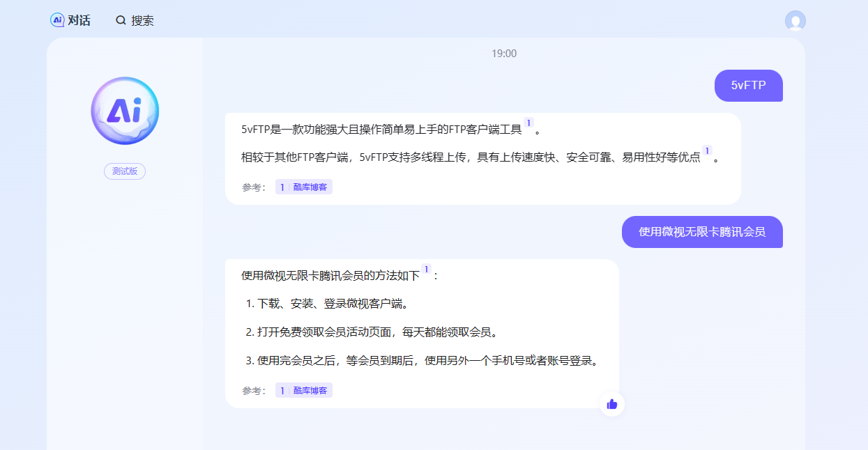868x450 pixels.
Task: Select the 使用微视无限卡腾讯会员 message bubble
Action: tap(701, 232)
